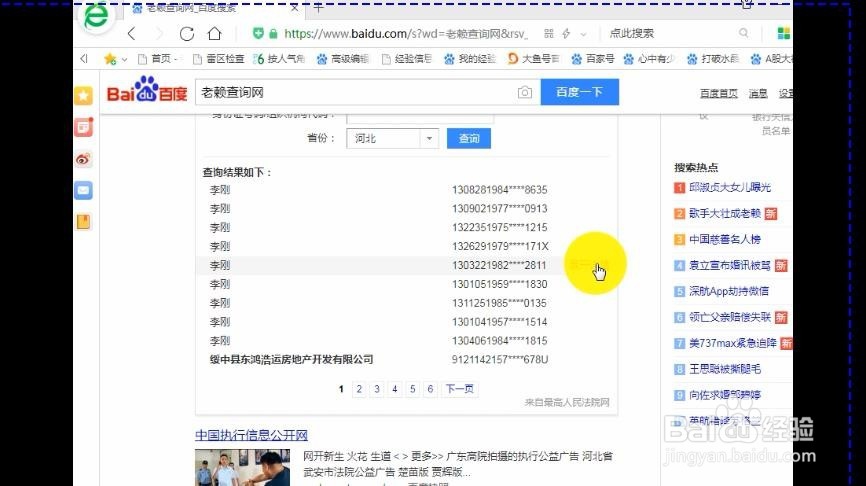Open the 消息 link
Image resolution: width=866 pixels, height=486 pixels.
click(x=758, y=93)
